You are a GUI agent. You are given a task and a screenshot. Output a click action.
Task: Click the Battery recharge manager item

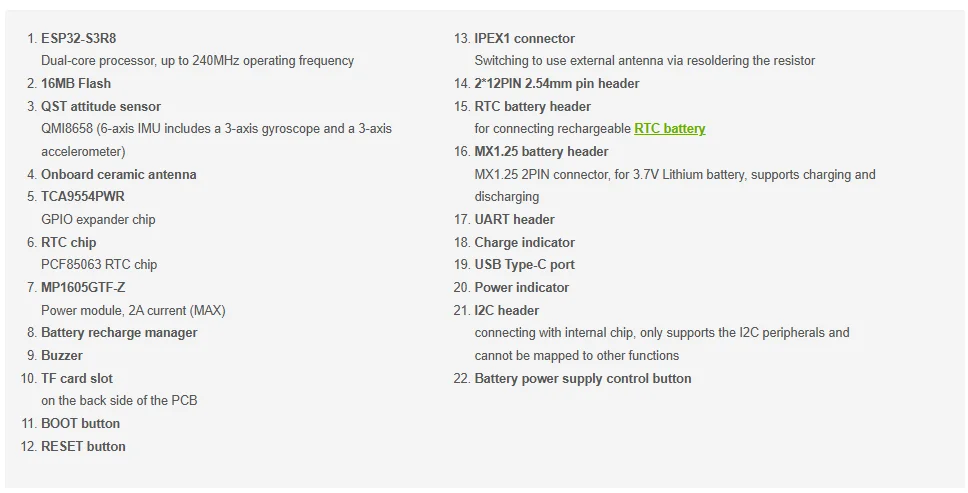tap(119, 332)
